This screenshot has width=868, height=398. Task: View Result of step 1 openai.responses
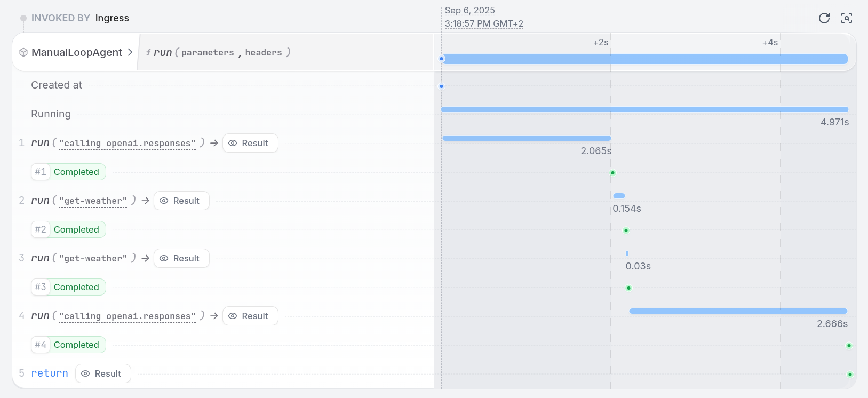250,143
